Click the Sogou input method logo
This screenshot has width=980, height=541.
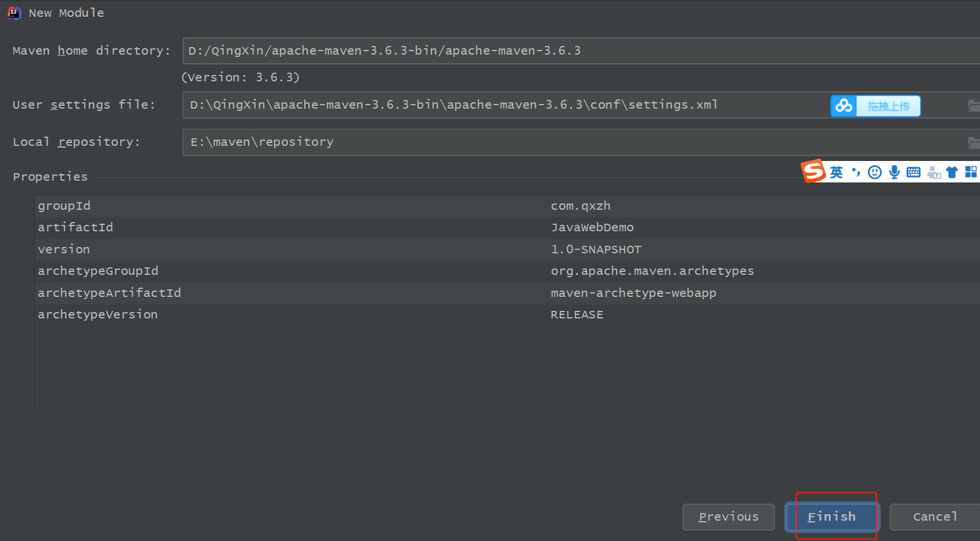click(x=813, y=171)
